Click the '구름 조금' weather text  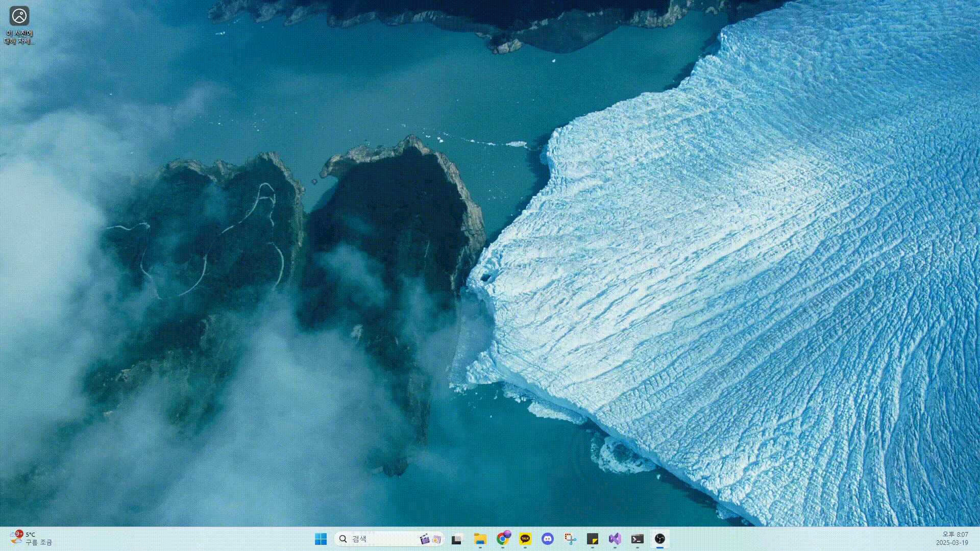pyautogui.click(x=39, y=542)
